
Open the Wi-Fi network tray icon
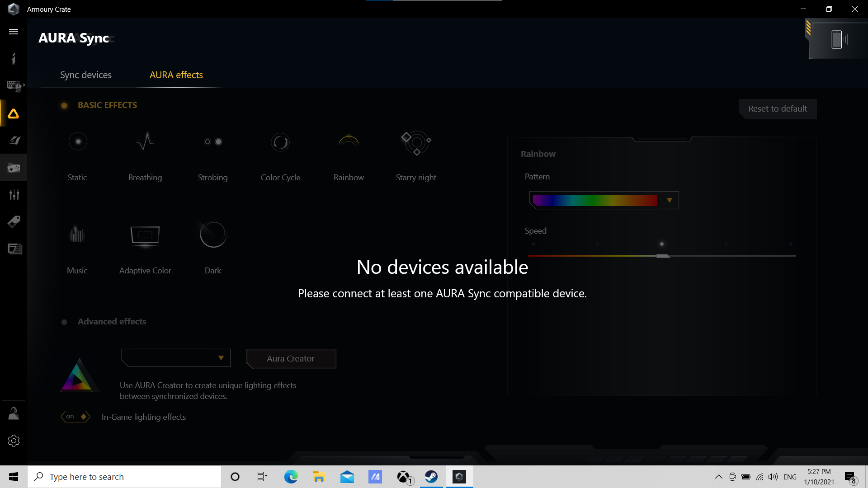click(760, 477)
